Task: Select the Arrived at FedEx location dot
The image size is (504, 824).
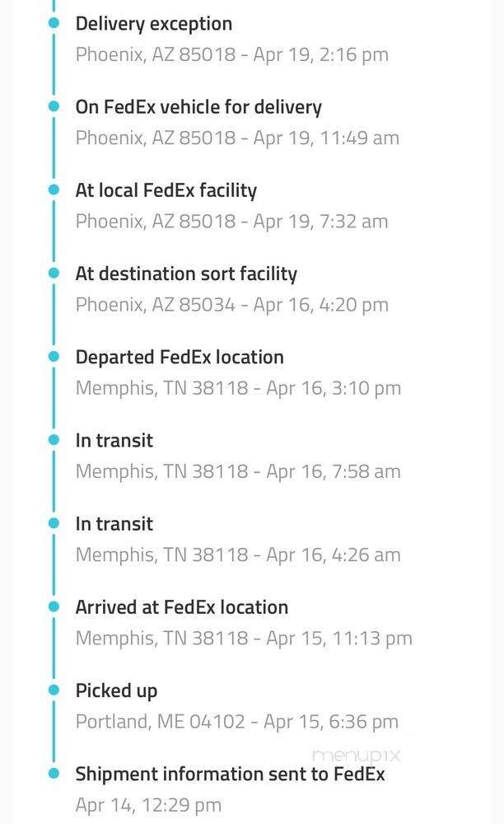Action: point(54,606)
